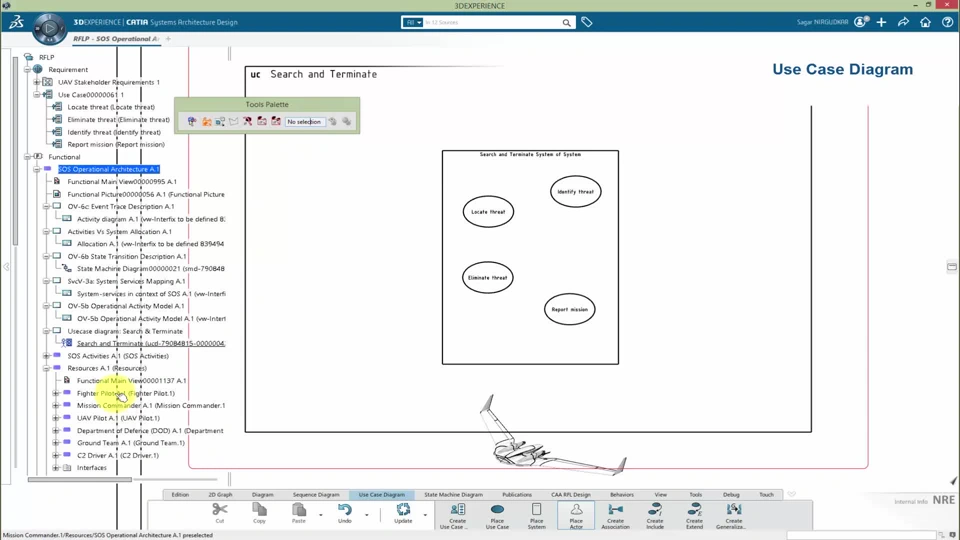Select the Place Use Case tool

point(497,509)
